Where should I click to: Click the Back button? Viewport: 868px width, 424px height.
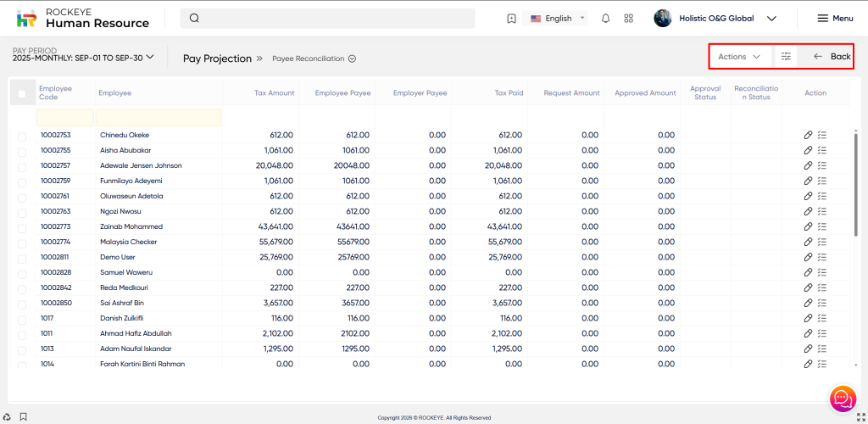coord(832,57)
